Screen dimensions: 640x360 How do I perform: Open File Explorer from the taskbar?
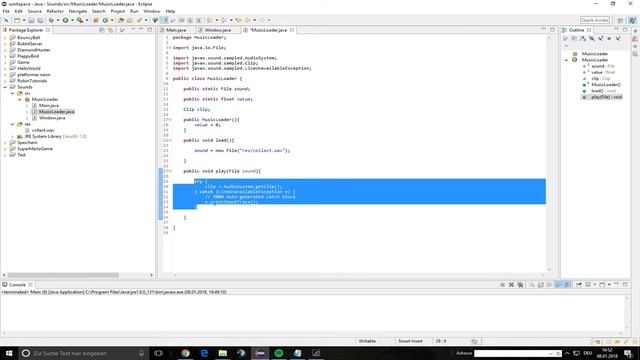pos(223,353)
